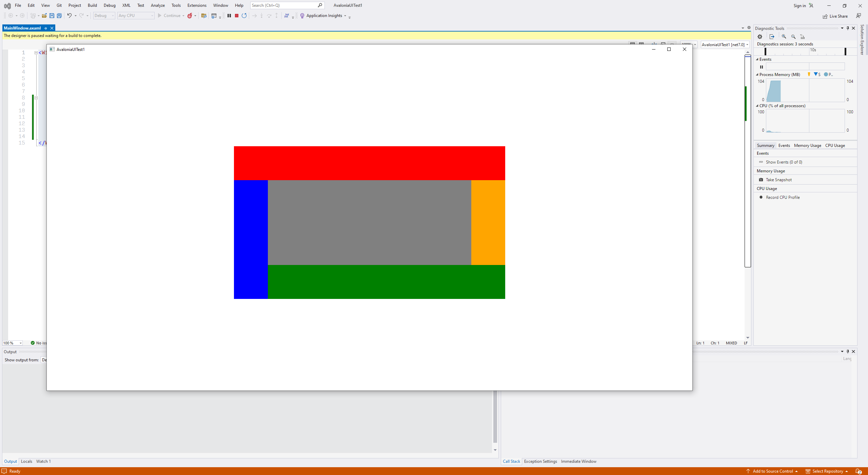Image resolution: width=868 pixels, height=475 pixels.
Task: Open the Extensions menu
Action: click(197, 5)
